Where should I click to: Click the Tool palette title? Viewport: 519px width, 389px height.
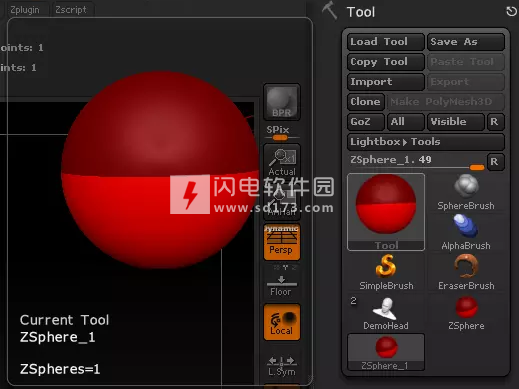(361, 12)
